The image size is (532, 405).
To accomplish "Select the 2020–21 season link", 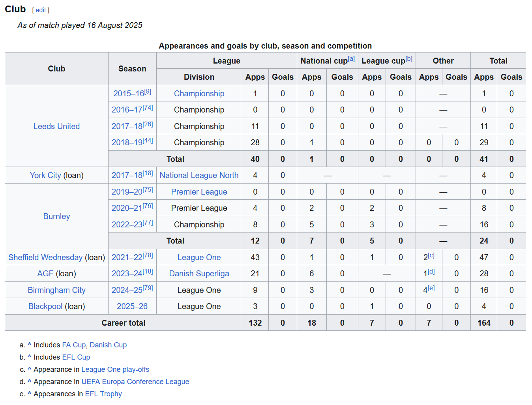I will point(127,208).
